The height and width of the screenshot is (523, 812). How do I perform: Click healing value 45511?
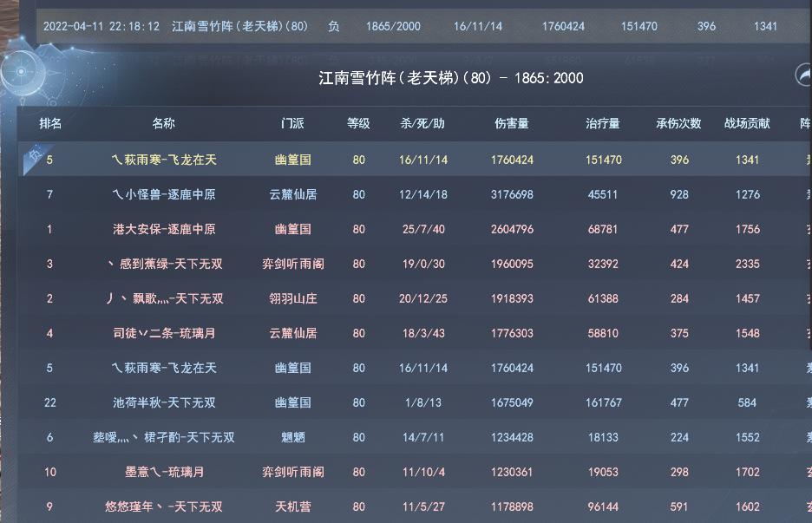point(603,194)
